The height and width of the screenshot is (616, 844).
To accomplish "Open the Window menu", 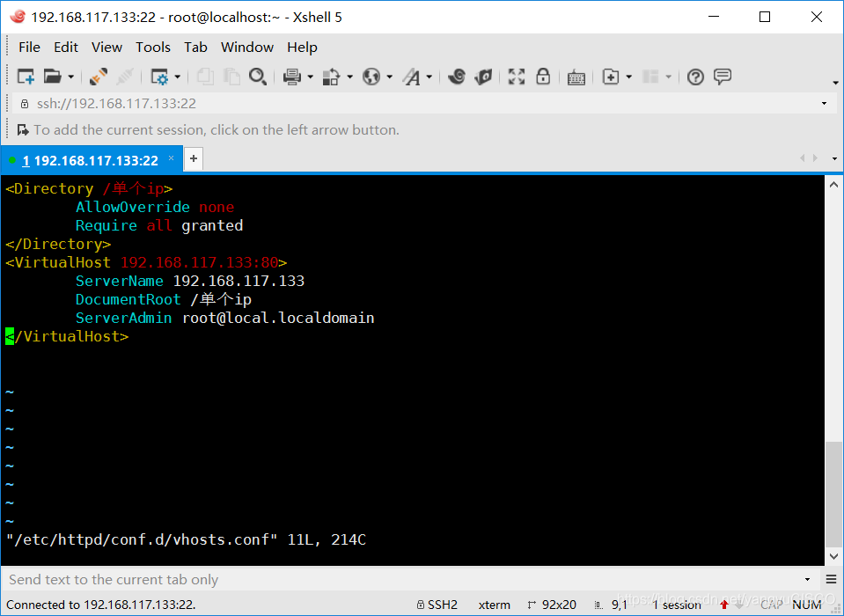I will pos(247,48).
